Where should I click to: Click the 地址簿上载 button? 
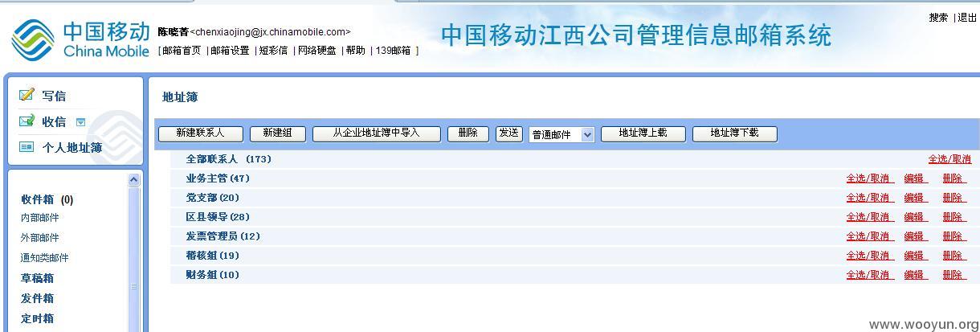coord(643,133)
